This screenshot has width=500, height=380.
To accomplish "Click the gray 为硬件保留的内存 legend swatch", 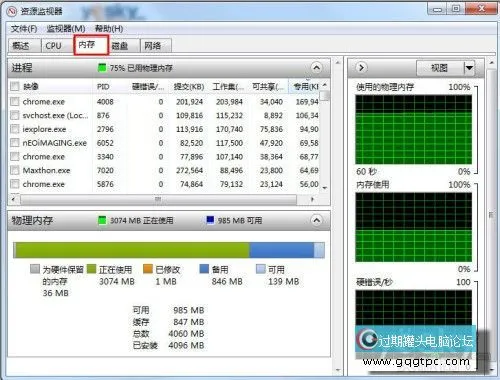I will pos(35,269).
